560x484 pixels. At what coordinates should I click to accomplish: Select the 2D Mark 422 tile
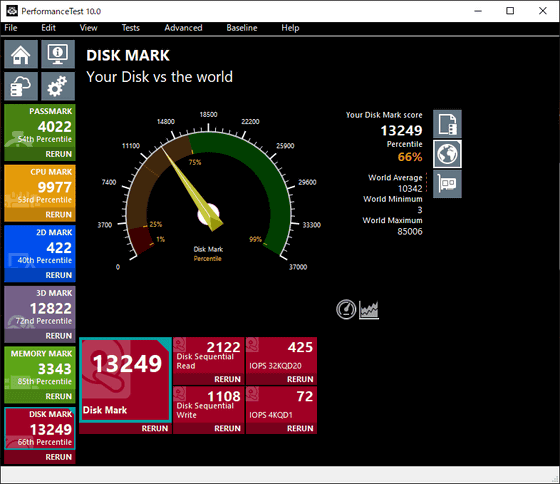tap(40, 248)
